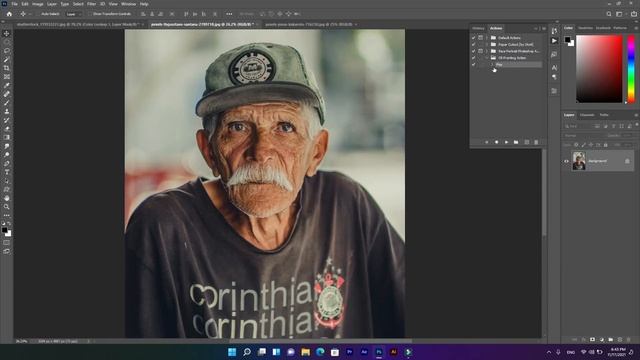
Task: Toggle the Default Actions set checkmark
Action: pos(473,38)
